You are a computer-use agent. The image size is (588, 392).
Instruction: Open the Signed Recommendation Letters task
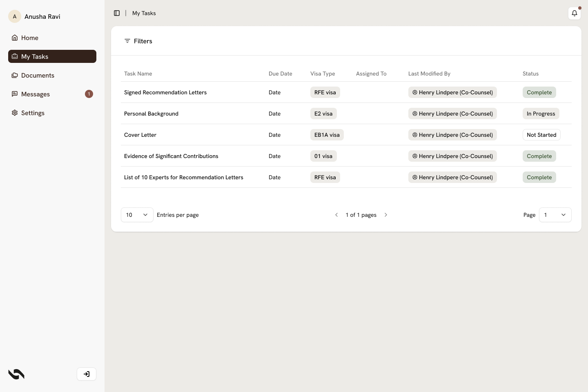pos(165,92)
